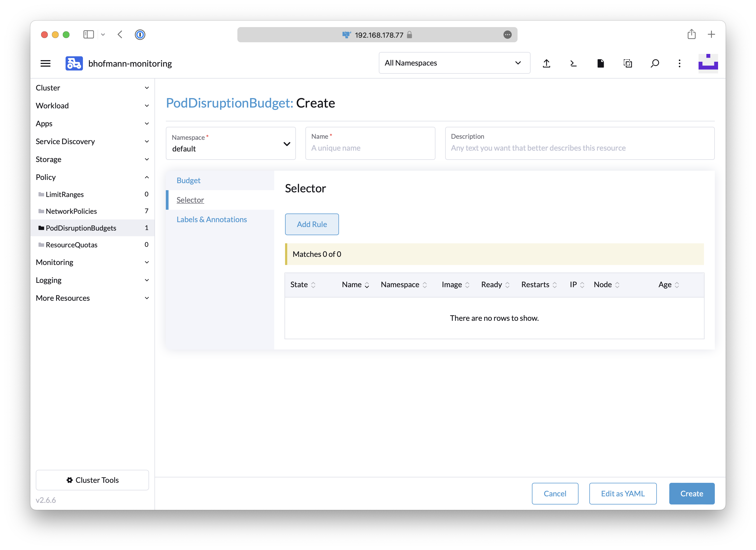Open the kubectl shell icon
Image resolution: width=756 pixels, height=550 pixels.
point(573,63)
